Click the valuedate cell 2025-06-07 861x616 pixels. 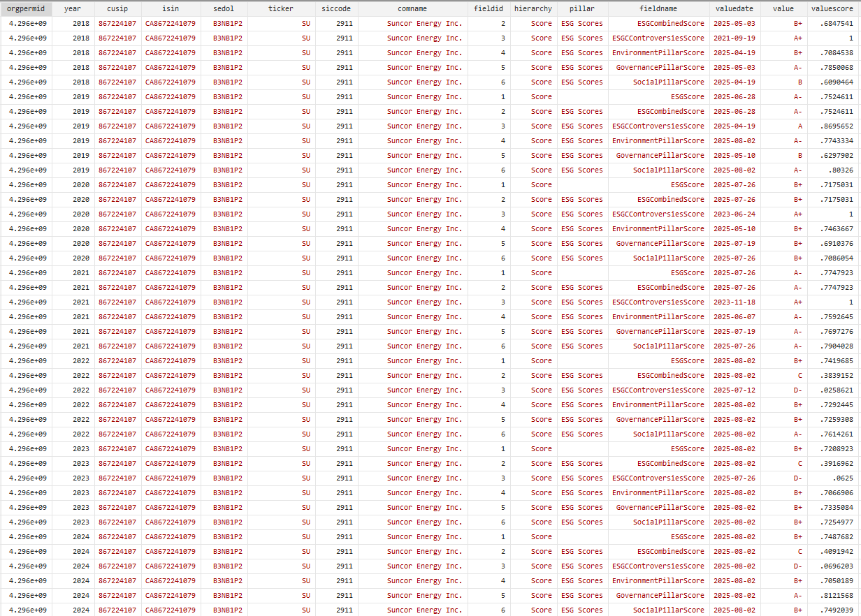[735, 317]
